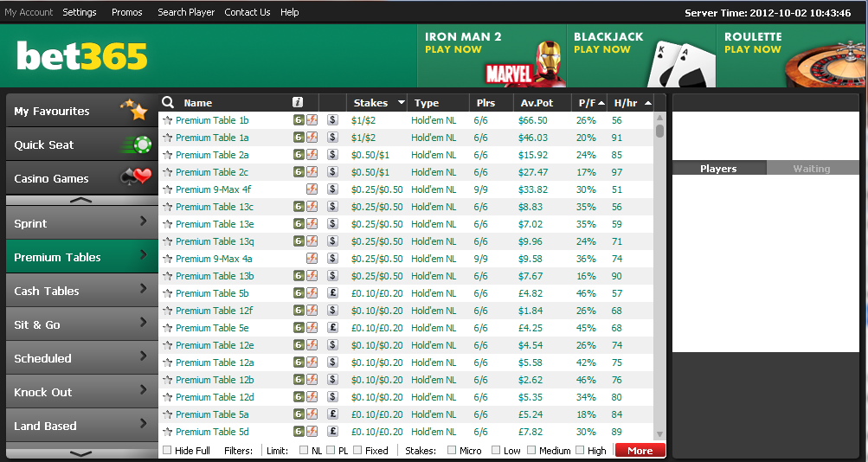The image size is (868, 462).
Task: Click star icon beside Premium Table 12f
Action: coord(167,311)
